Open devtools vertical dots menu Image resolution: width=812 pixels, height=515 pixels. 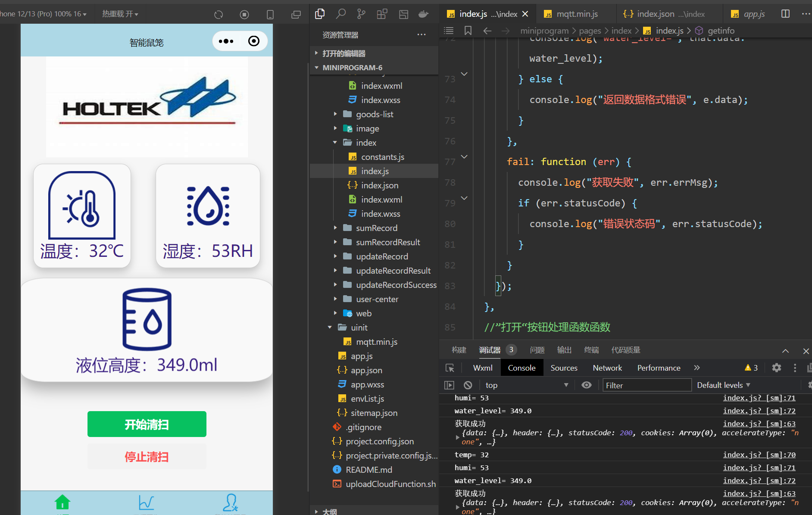click(795, 368)
